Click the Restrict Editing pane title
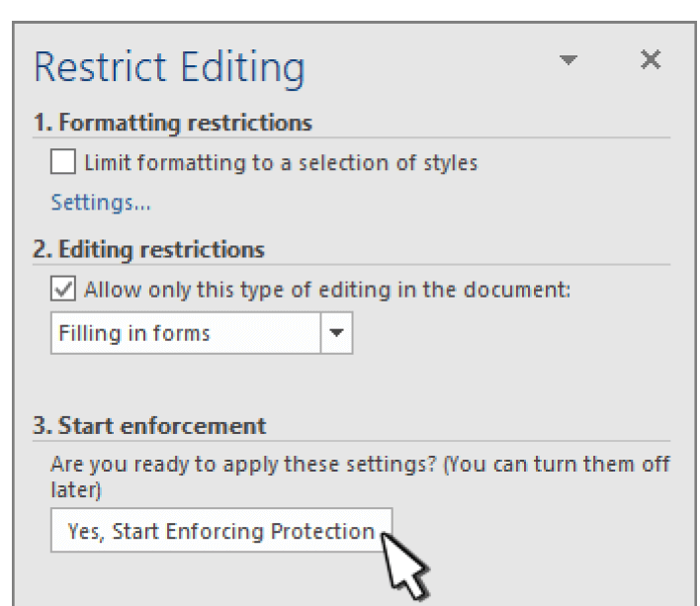This screenshot has height=606, width=700. [x=169, y=68]
